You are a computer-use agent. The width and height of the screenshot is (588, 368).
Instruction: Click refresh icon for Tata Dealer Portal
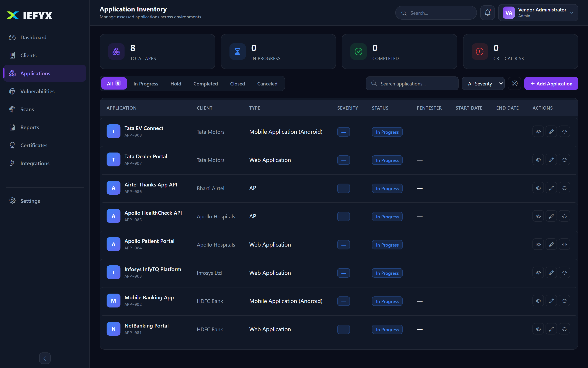565,160
